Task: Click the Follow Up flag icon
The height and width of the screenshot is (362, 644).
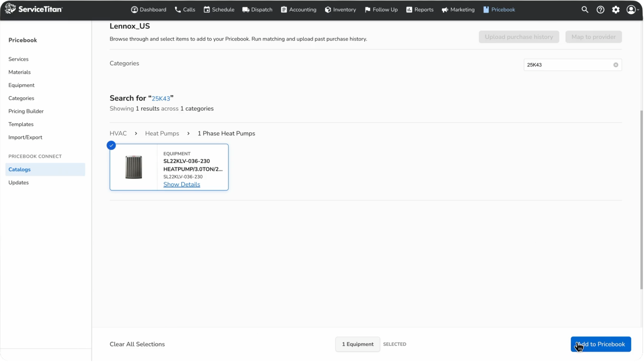Action: [368, 10]
